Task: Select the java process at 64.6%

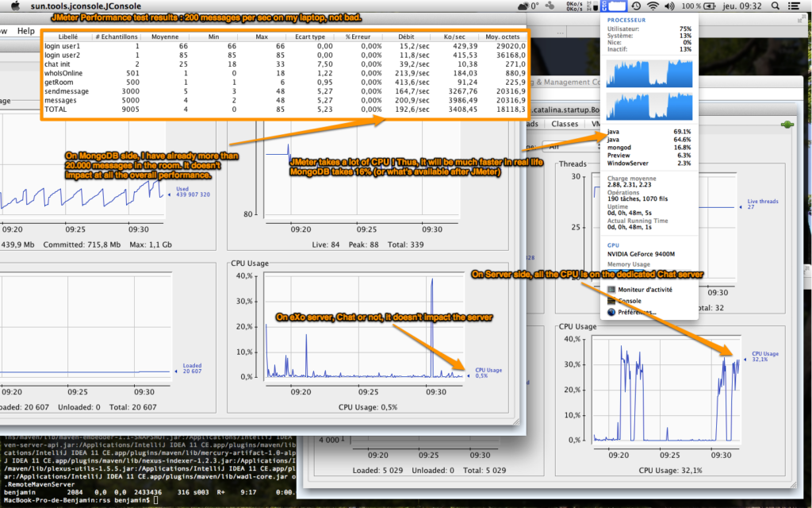Action: [x=649, y=140]
